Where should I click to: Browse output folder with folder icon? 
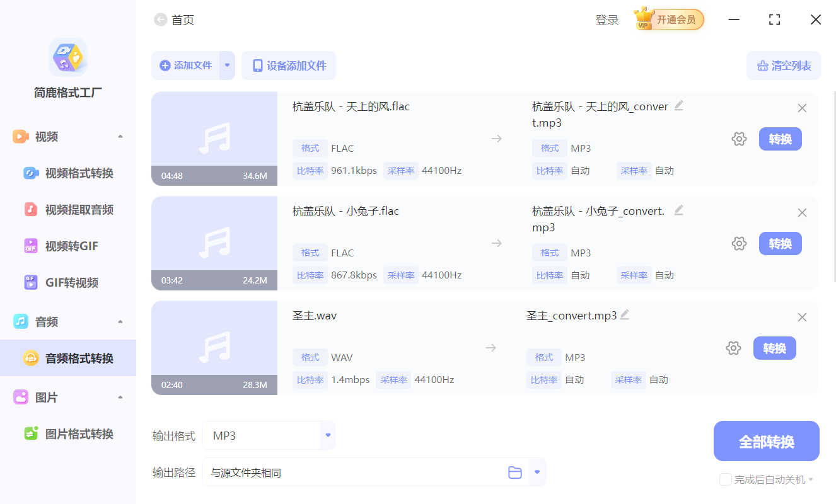(515, 472)
